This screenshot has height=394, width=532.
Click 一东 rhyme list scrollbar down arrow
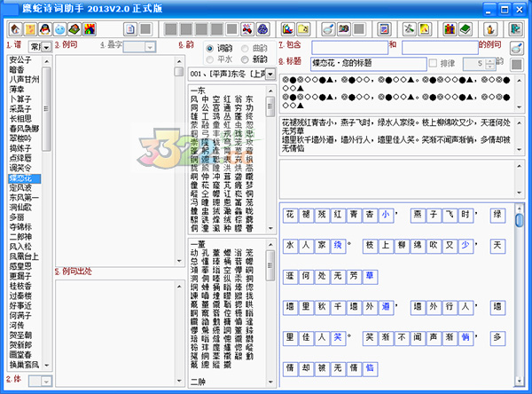[270, 228]
